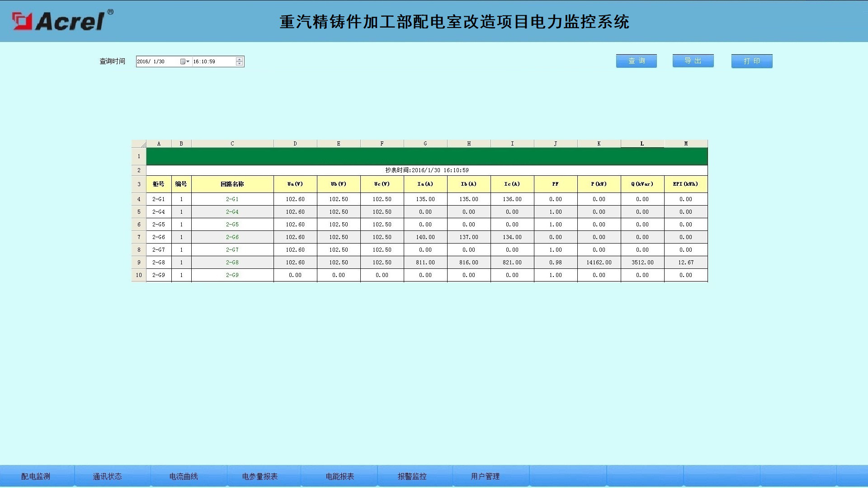Click the 140.00 Ia value cell

[425, 237]
